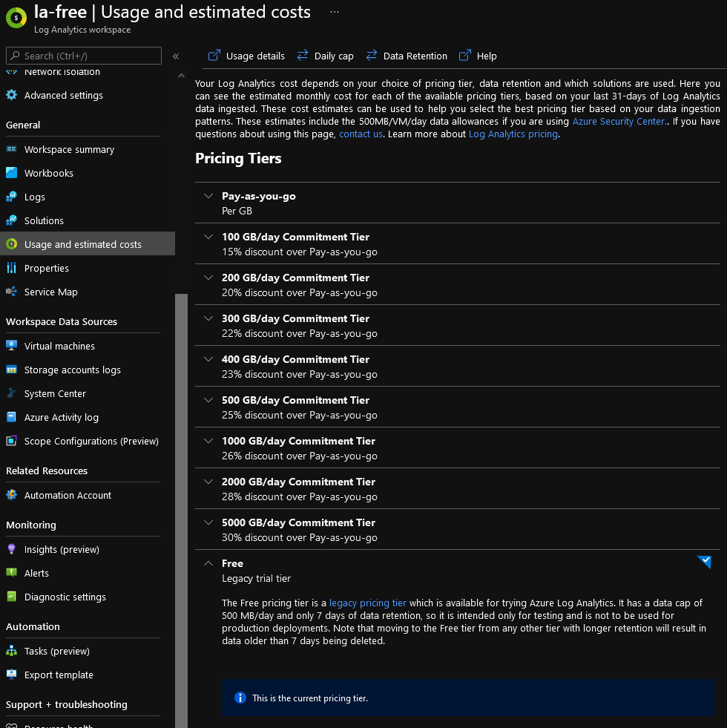Collapse the sidebar with the double-chevron button

[x=176, y=56]
